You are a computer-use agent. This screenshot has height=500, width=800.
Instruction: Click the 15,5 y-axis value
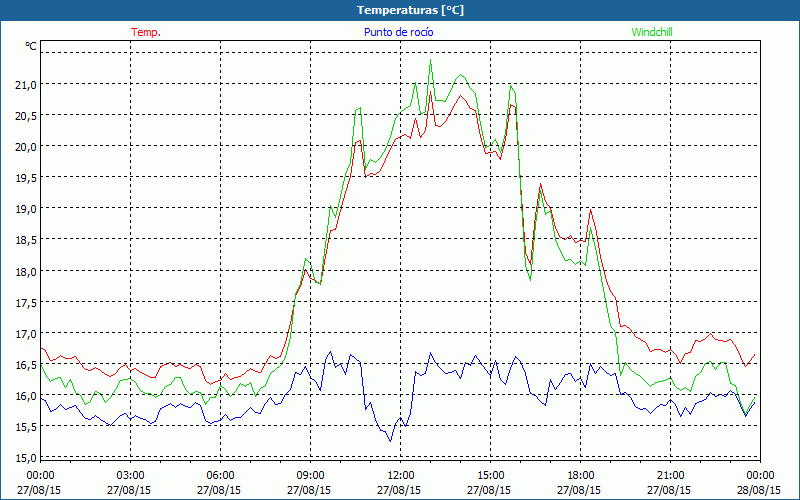click(26, 427)
